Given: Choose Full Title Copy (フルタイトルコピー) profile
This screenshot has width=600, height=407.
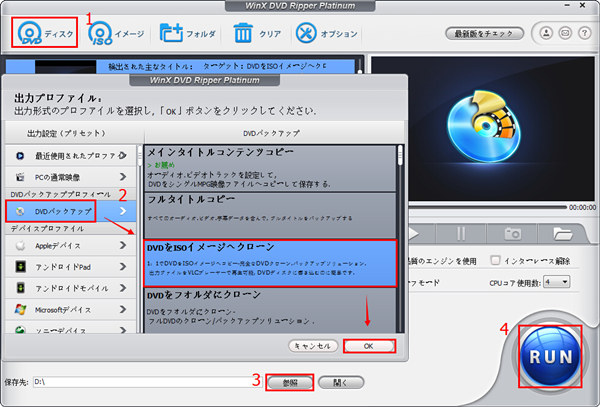Looking at the screenshot, I should click(x=270, y=215).
